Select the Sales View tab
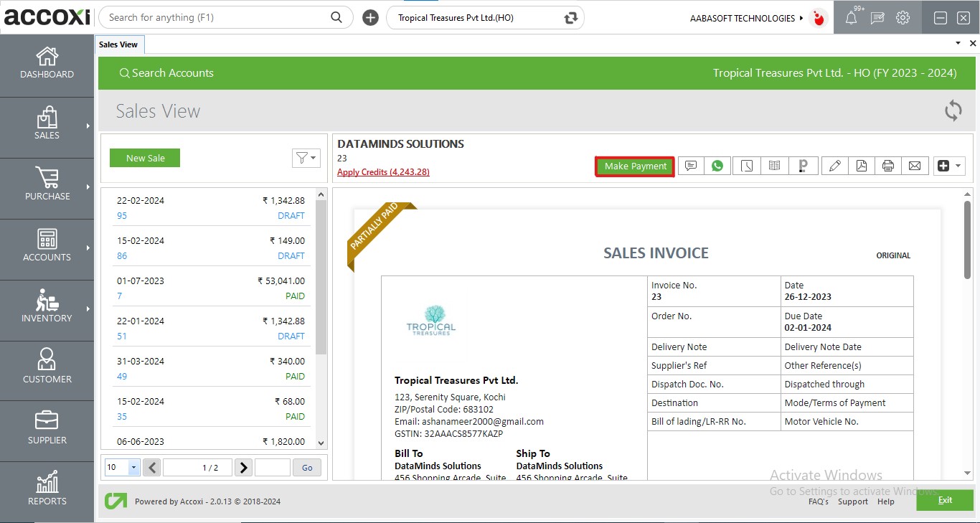 tap(119, 44)
